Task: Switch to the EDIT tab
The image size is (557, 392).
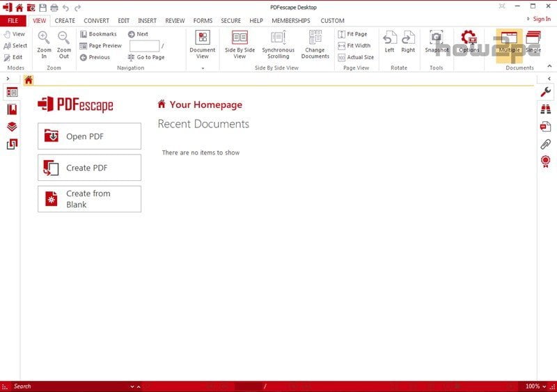Action: coord(124,21)
